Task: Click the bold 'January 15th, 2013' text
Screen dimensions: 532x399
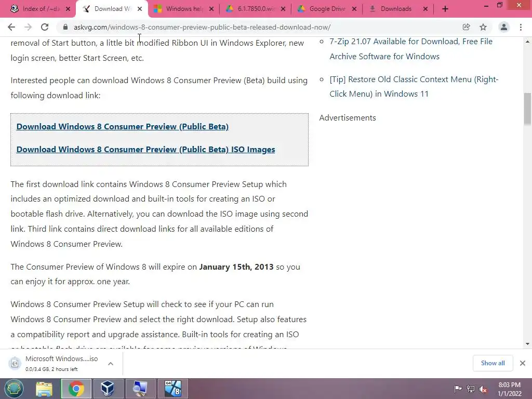Action: [x=236, y=267]
